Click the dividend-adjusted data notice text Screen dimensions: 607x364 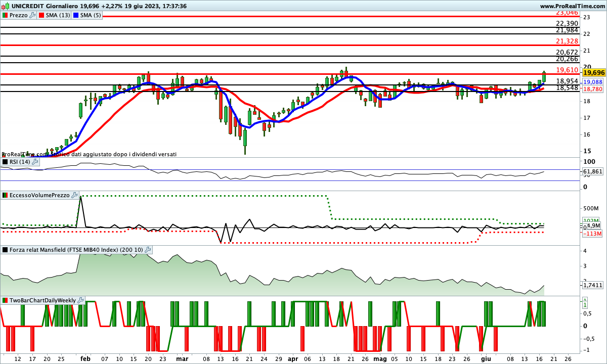click(89, 154)
